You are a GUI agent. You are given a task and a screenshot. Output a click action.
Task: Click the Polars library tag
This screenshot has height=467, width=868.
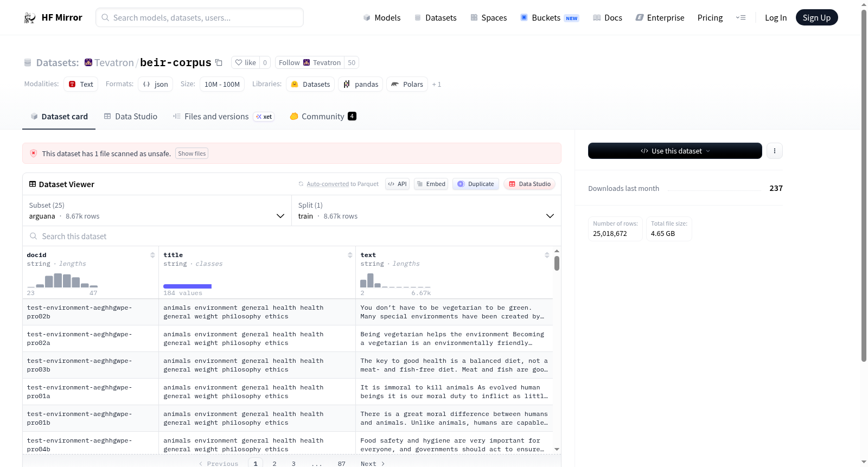pos(407,84)
